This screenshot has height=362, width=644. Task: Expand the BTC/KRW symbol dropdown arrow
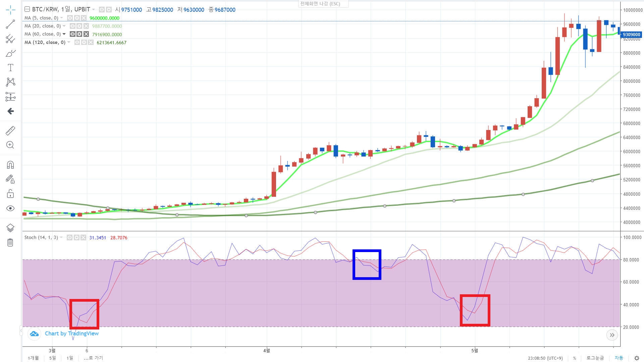tap(94, 9)
